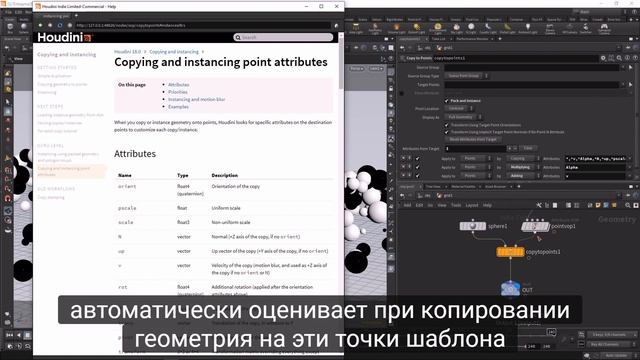Switch to Material Palette tab
The image size is (640, 360).
[463, 187]
